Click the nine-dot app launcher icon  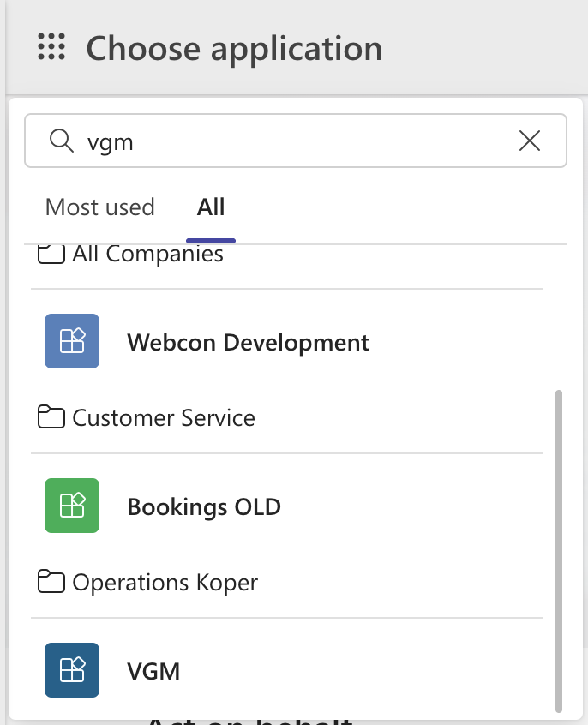coord(51,47)
